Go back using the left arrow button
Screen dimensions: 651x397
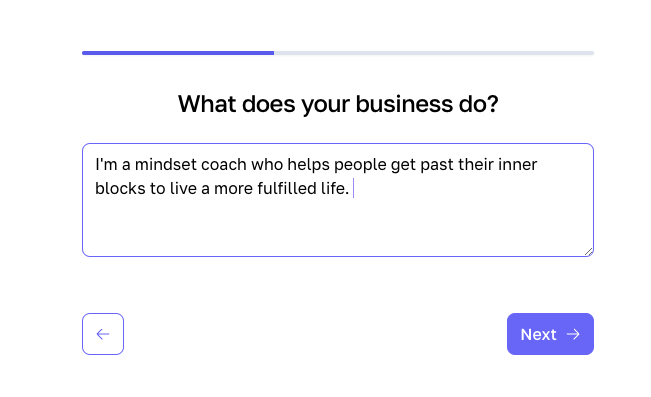click(x=103, y=334)
